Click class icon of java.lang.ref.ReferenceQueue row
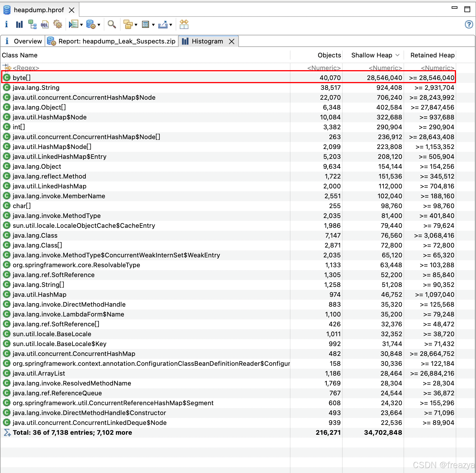Screen dimensions: 476x473 click(6, 393)
